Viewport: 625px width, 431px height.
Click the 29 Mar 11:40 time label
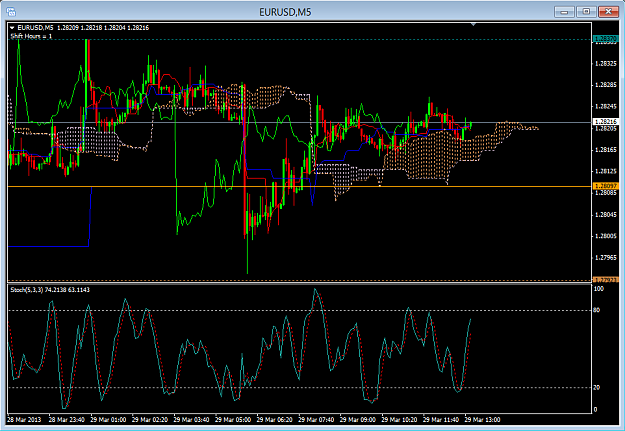tap(440, 420)
